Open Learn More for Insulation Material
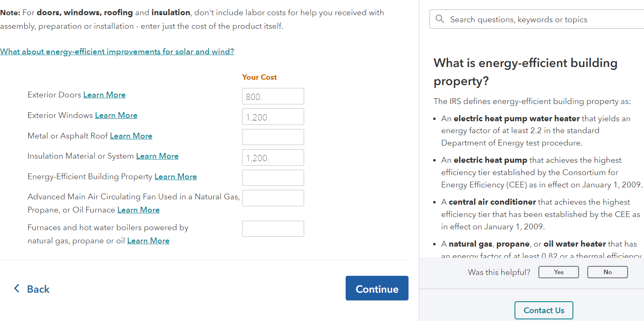The width and height of the screenshot is (644, 321). [157, 156]
